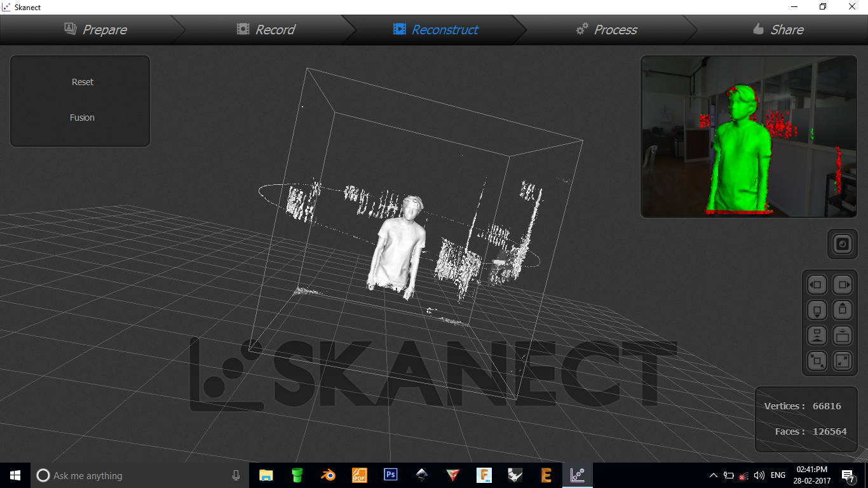Launch Photoshop from the taskbar
This screenshot has width=868, height=488.
[391, 475]
